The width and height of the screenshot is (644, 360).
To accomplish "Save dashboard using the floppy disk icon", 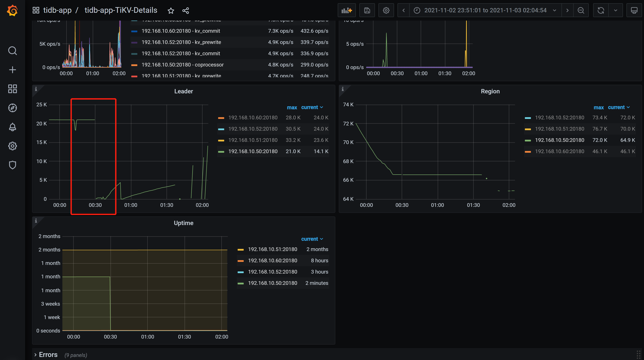I will click(x=367, y=10).
